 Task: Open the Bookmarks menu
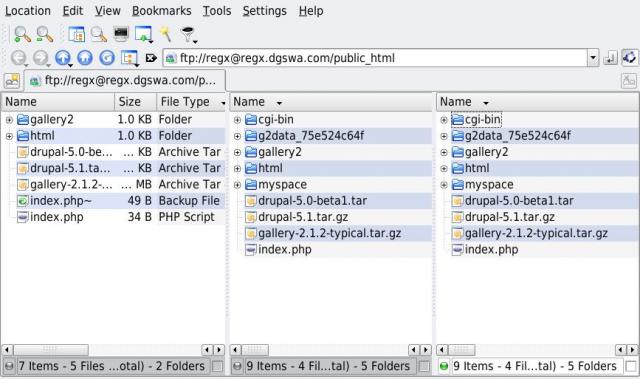pos(162,11)
